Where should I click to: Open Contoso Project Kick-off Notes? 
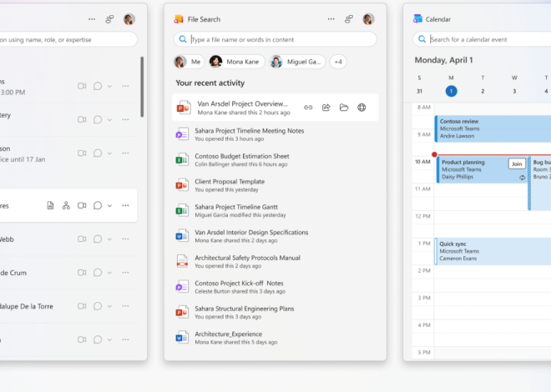click(x=275, y=287)
